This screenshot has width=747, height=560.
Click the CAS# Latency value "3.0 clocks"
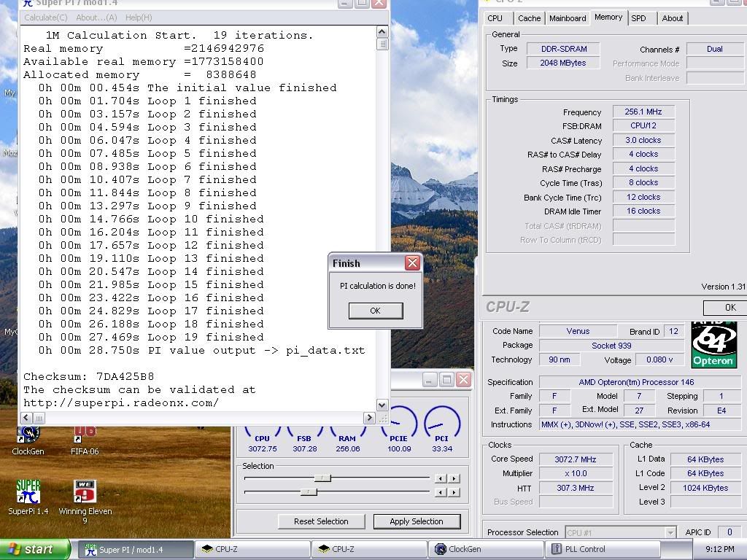coord(643,140)
